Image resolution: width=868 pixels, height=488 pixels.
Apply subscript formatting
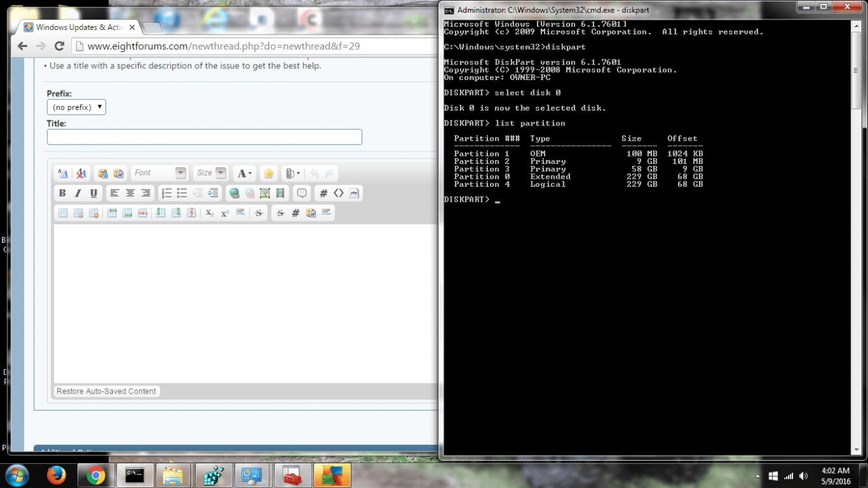point(210,213)
